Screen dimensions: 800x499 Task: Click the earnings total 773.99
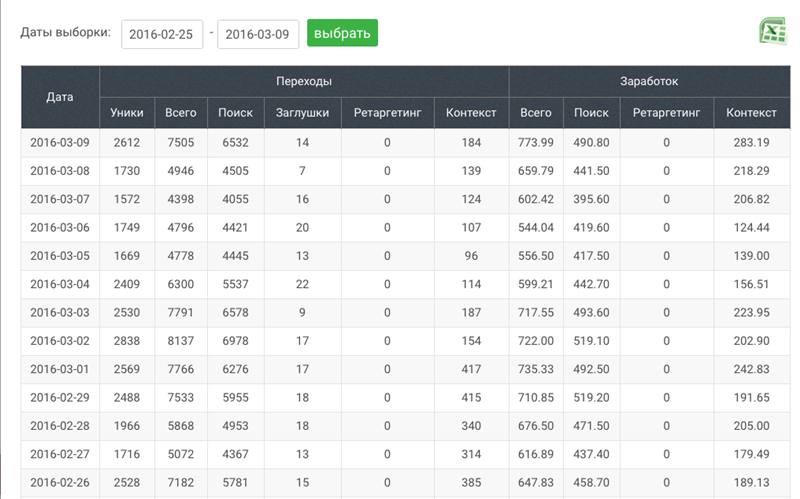pos(536,142)
